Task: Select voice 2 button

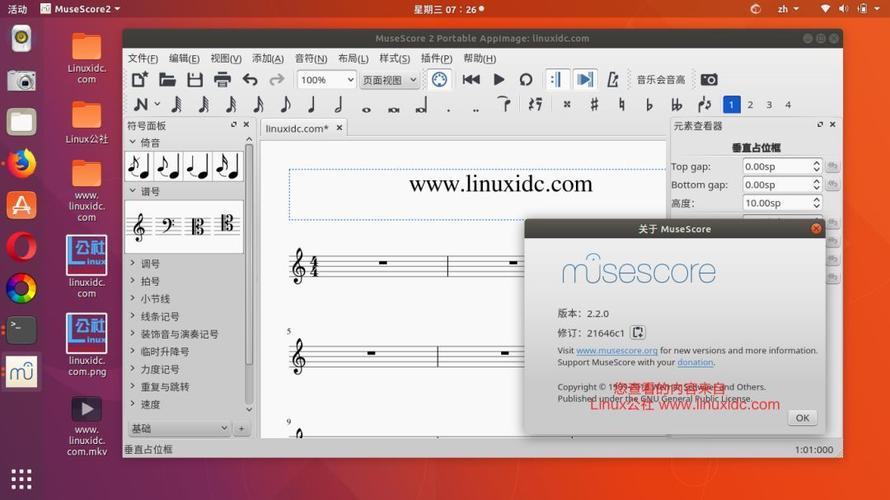Action: (x=750, y=104)
